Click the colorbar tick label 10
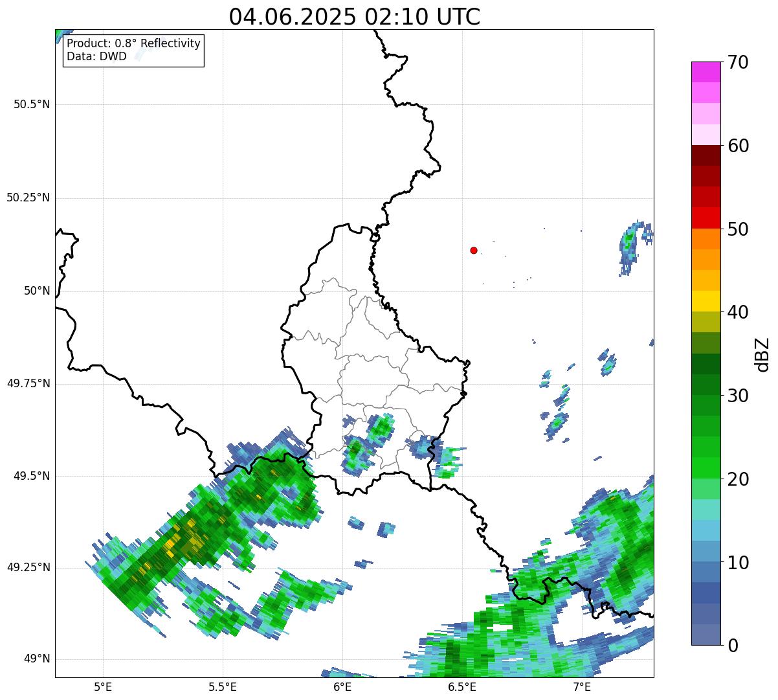The width and height of the screenshot is (778, 700). (737, 563)
